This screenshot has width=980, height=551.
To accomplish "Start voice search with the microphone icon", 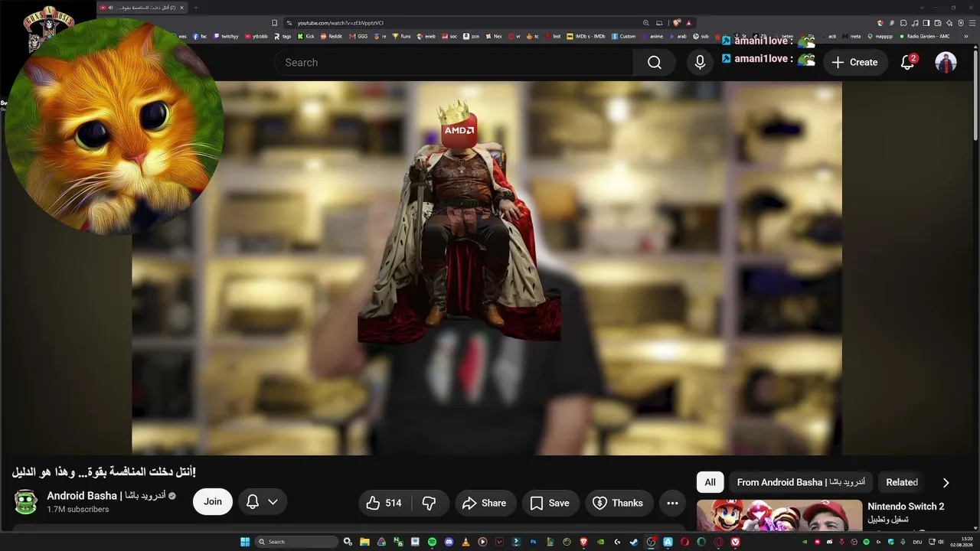I will (700, 63).
